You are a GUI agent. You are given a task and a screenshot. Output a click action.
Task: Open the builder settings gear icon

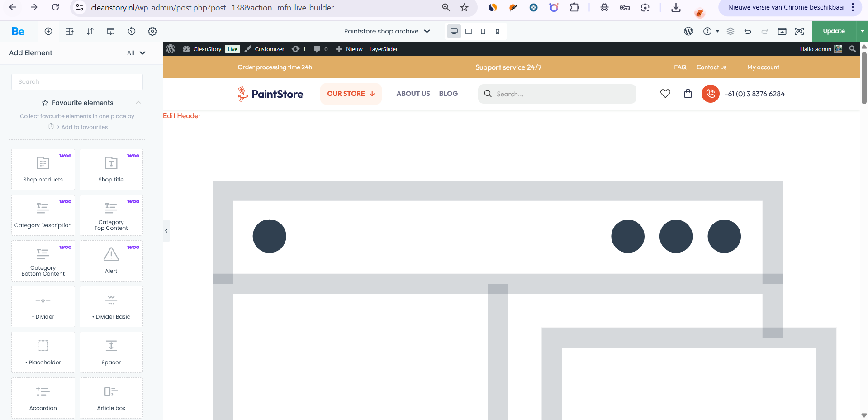[152, 31]
